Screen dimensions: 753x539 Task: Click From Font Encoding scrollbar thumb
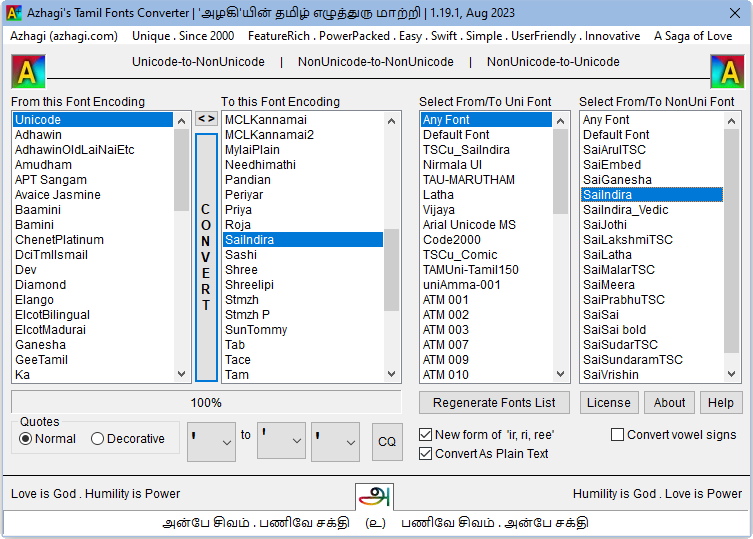(x=182, y=170)
